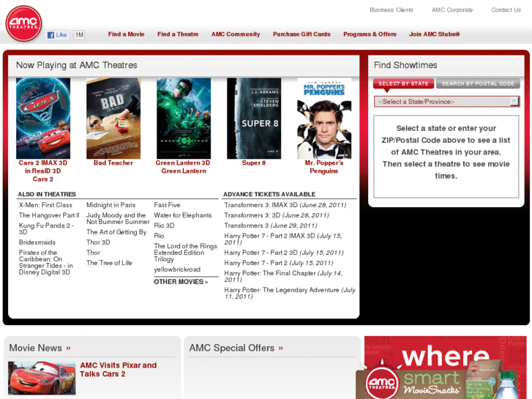Go to Business Clients link
Image resolution: width=532 pixels, height=399 pixels.
[391, 10]
